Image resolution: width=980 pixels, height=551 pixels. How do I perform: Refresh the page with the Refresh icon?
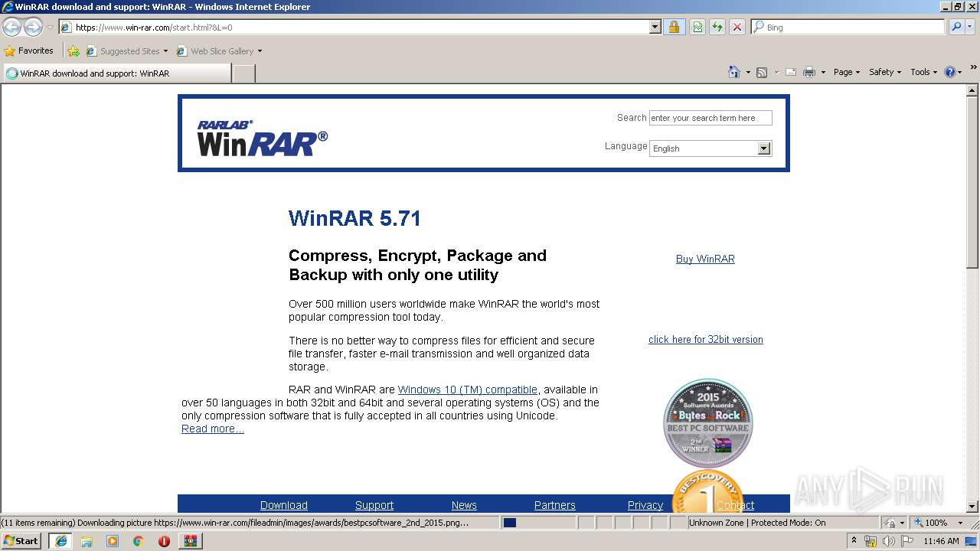(717, 27)
